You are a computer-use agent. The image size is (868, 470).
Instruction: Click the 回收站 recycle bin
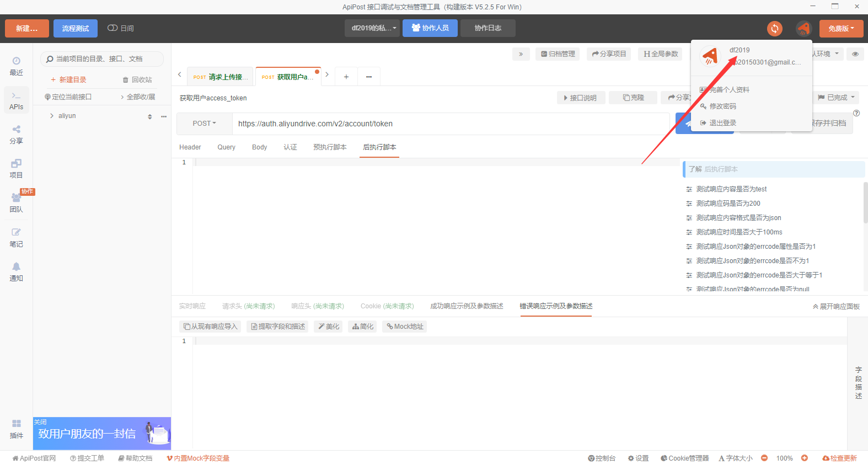click(137, 80)
